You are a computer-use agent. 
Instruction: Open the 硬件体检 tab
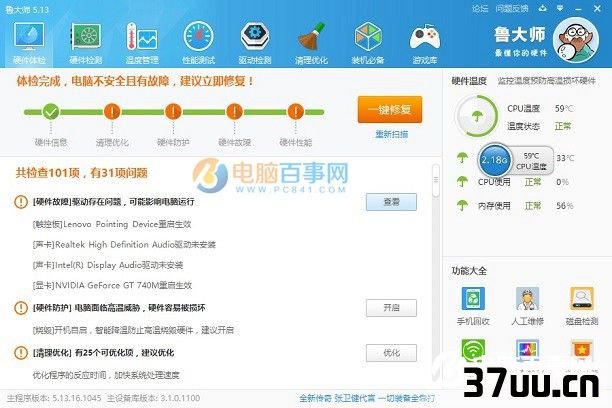click(29, 43)
